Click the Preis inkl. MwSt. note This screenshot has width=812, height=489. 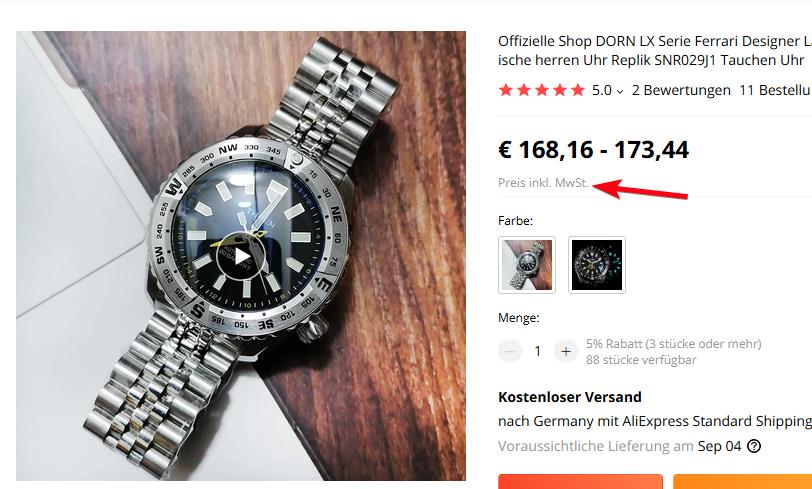point(543,183)
